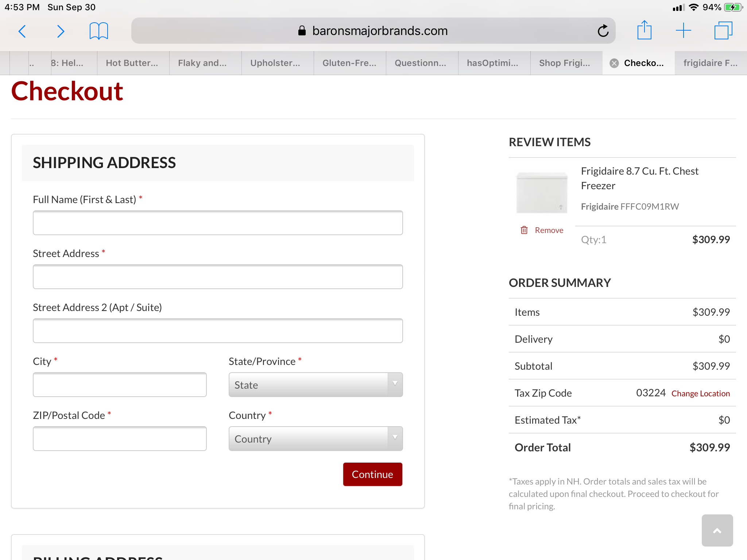Switch to the Shop Frigi tab
Viewport: 747px width, 560px height.
(x=566, y=63)
